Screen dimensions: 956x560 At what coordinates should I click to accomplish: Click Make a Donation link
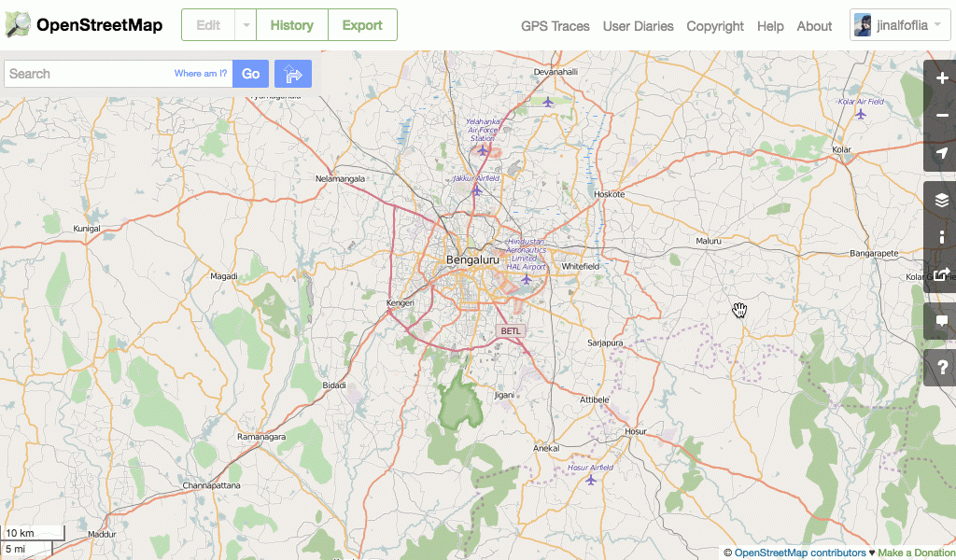pyautogui.click(x=917, y=553)
